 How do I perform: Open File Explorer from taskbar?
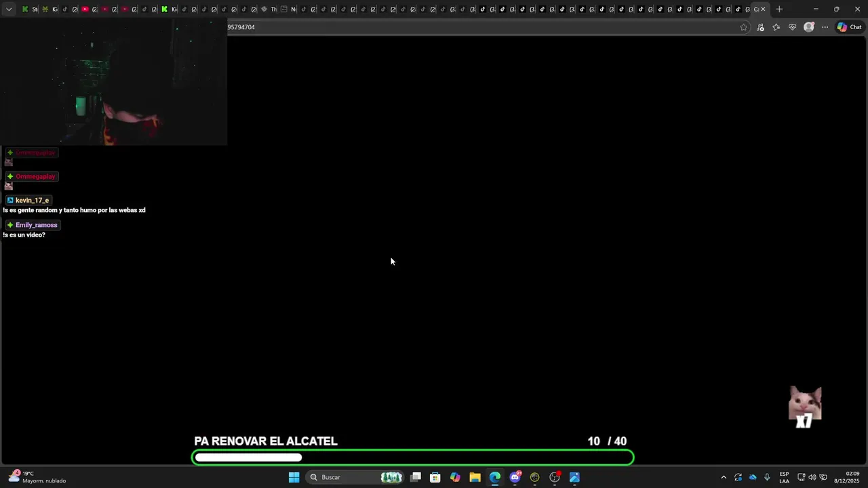(x=475, y=477)
